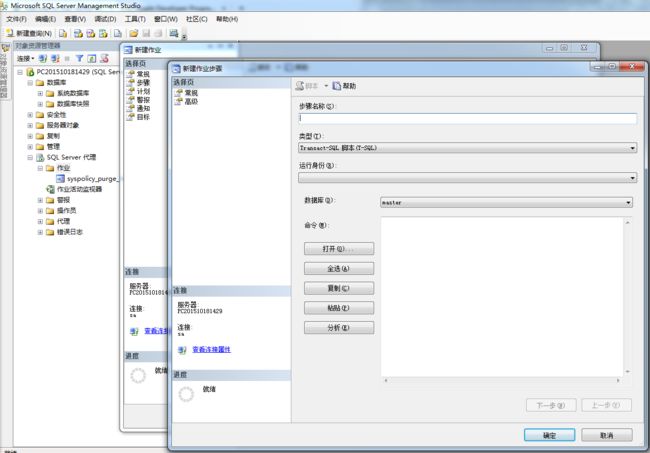The width and height of the screenshot is (650, 453).
Task: Click the Analysis Services XMLA Query icon
Action: 103,33
